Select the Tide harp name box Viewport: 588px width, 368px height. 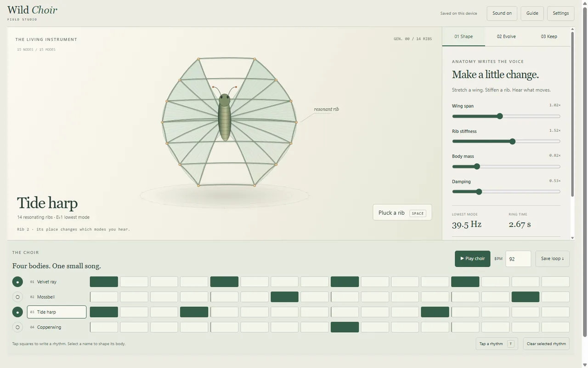pyautogui.click(x=57, y=312)
